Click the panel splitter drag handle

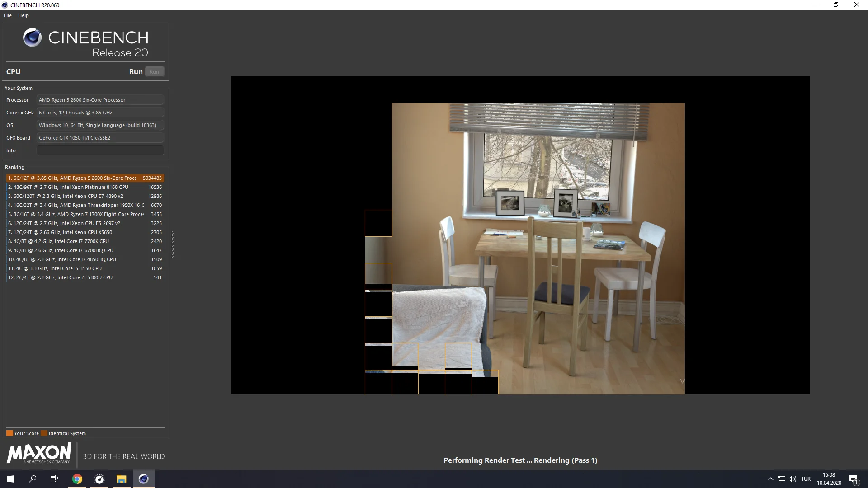[x=173, y=244]
